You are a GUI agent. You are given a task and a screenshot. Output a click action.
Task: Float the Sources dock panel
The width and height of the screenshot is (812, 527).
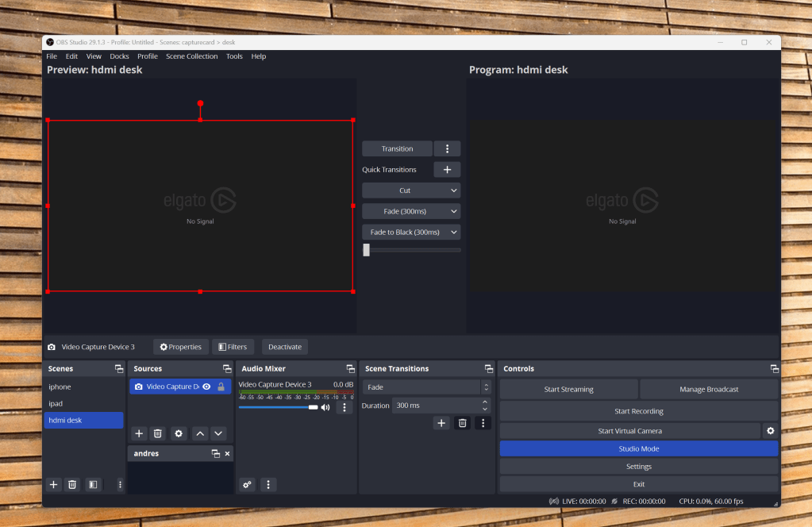click(x=227, y=368)
